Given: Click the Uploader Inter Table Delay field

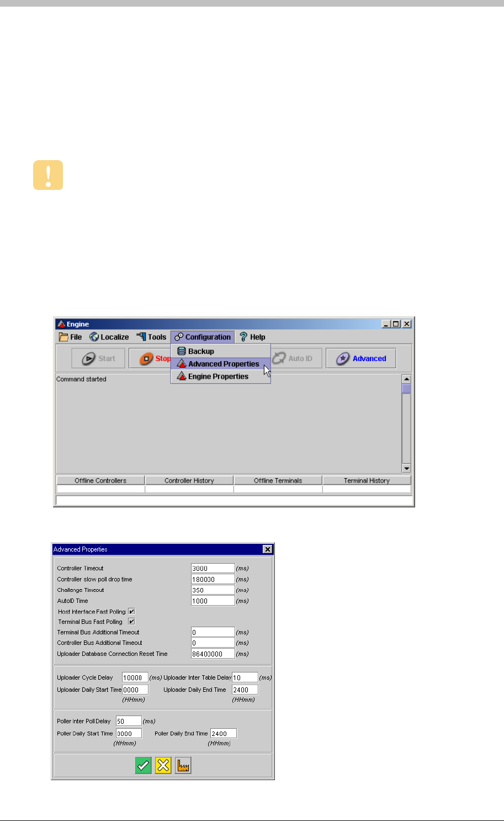Looking at the screenshot, I should click(x=245, y=677).
